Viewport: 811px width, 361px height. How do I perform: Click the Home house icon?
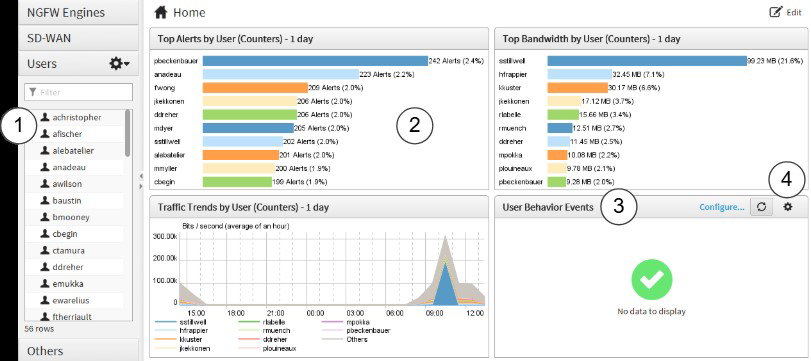pos(161,12)
